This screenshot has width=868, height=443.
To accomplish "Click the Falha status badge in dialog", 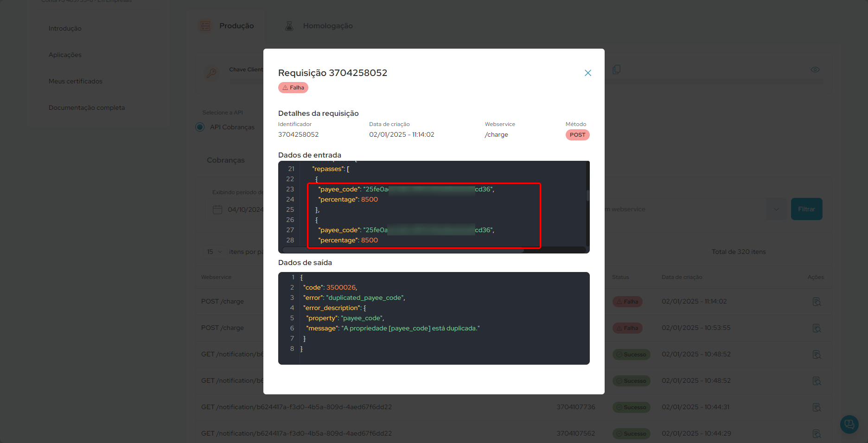I will tap(293, 88).
